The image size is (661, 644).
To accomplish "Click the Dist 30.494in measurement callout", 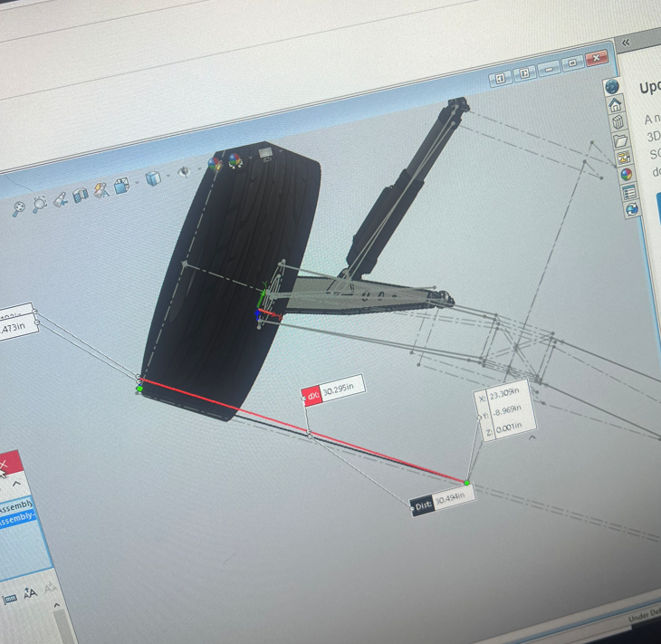I will (443, 501).
